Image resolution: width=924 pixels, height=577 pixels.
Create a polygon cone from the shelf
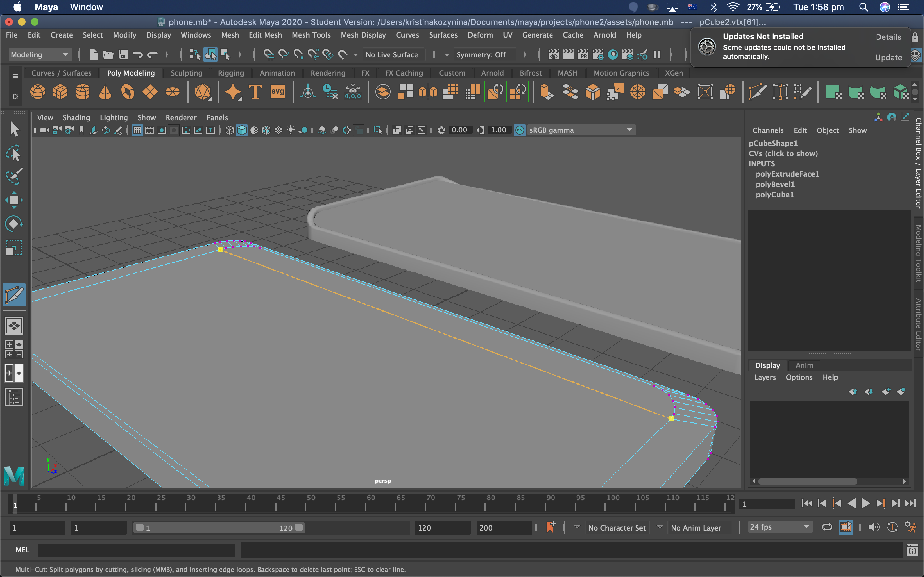point(105,92)
